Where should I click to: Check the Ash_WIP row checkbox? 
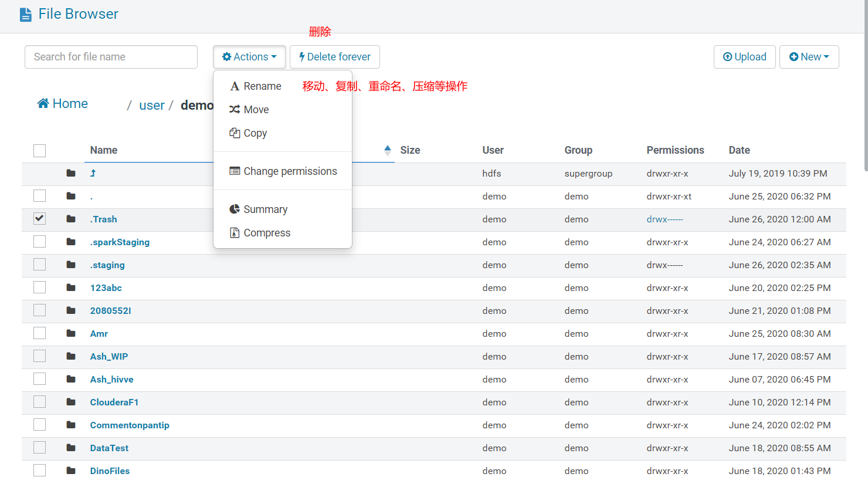(x=40, y=356)
